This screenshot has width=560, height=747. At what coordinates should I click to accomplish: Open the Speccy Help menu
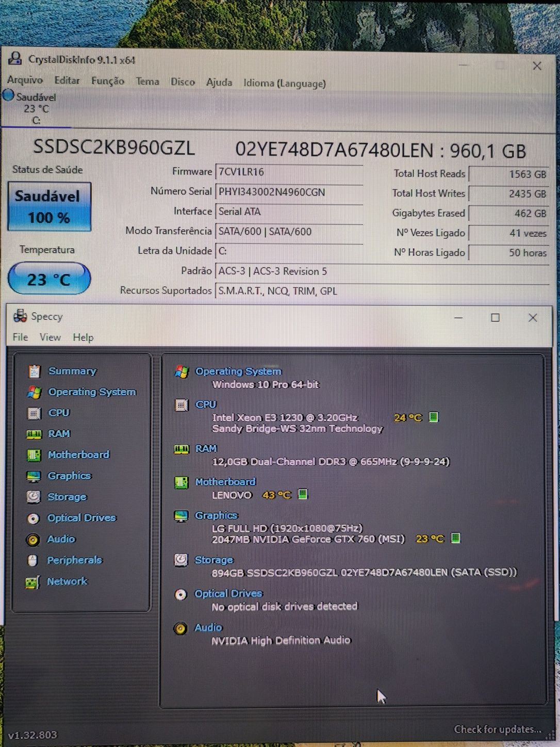[83, 337]
